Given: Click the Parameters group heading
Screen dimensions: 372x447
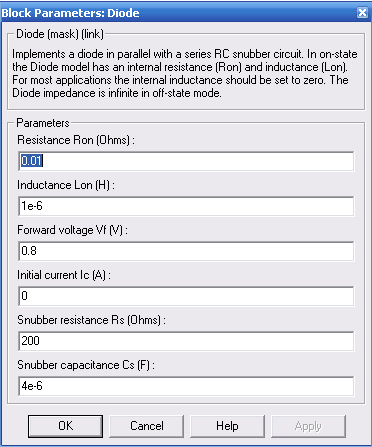Looking at the screenshot, I should click(x=43, y=123).
